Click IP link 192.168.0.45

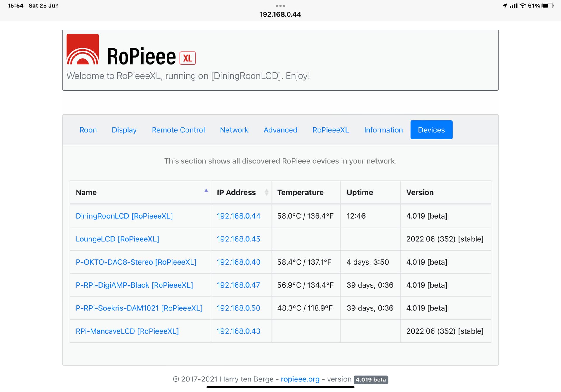click(238, 239)
